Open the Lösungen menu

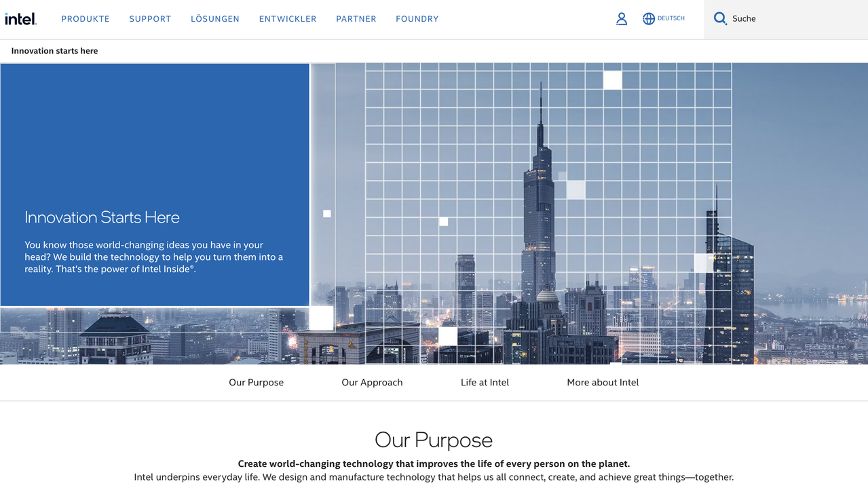coord(215,19)
